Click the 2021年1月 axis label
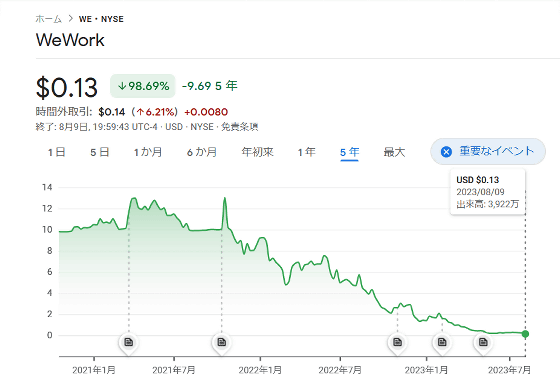The image size is (560, 385). [x=94, y=370]
